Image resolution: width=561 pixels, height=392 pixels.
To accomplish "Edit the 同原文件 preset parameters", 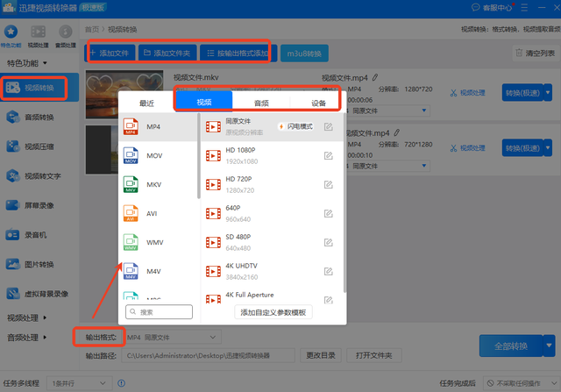I will pos(329,127).
